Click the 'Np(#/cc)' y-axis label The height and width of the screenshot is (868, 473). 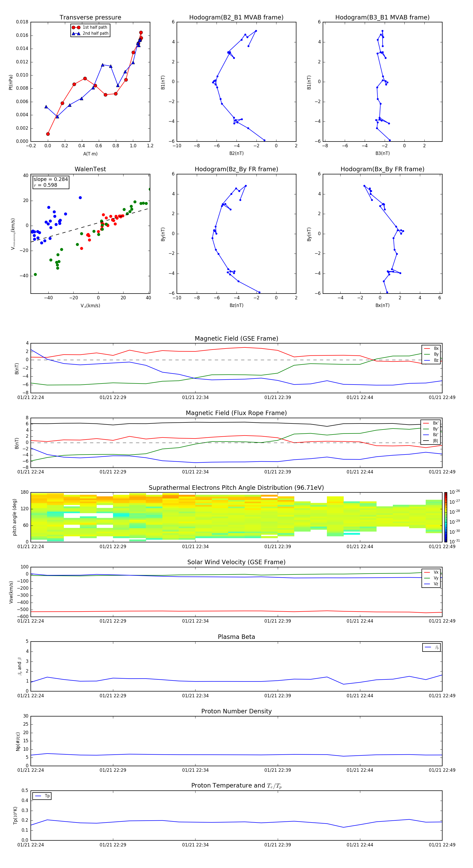(x=18, y=741)
